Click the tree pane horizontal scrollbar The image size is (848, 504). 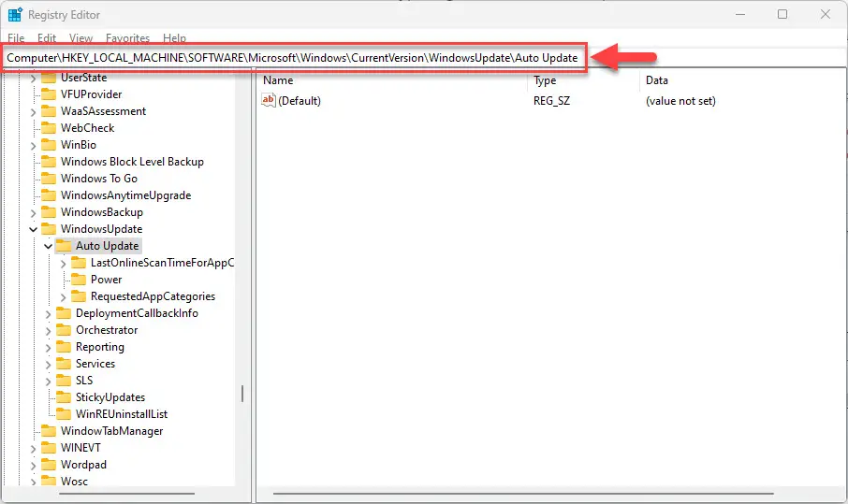127,493
